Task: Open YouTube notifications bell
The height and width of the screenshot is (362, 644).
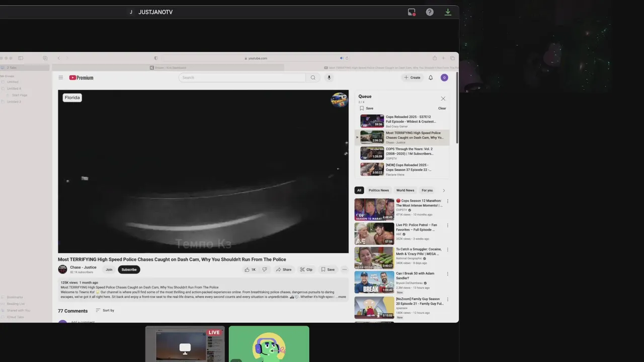Action: tap(431, 77)
